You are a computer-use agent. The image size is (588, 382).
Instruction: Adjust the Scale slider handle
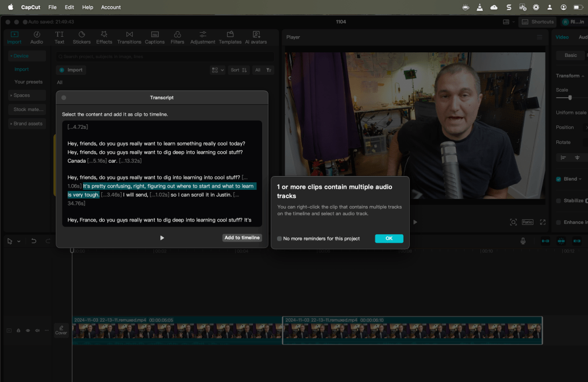(x=570, y=98)
